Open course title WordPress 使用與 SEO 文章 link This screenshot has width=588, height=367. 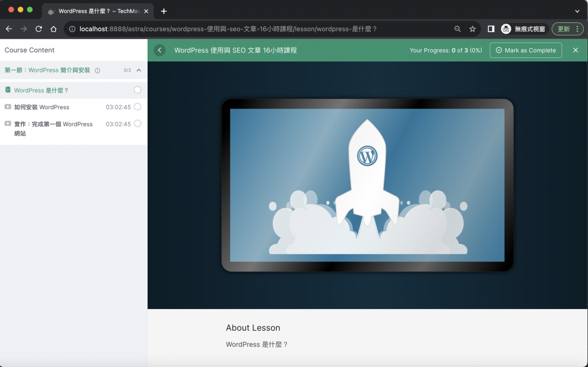point(235,51)
